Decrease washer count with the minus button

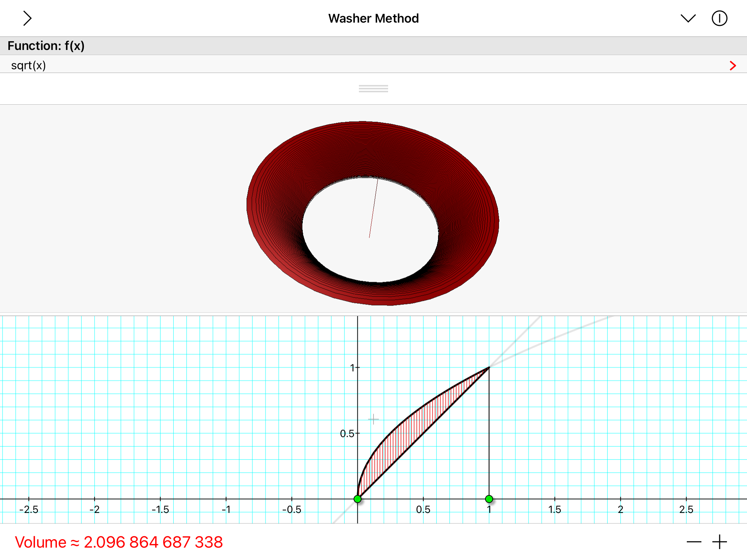coord(693,542)
